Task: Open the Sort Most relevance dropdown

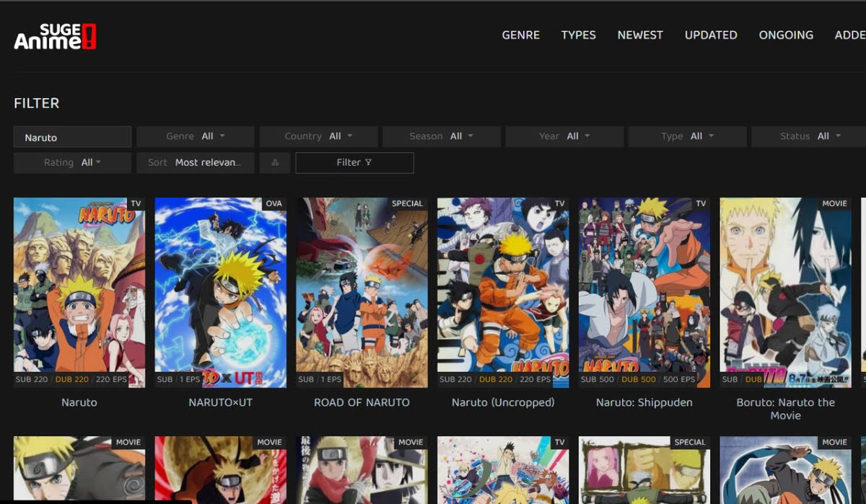Action: 196,163
